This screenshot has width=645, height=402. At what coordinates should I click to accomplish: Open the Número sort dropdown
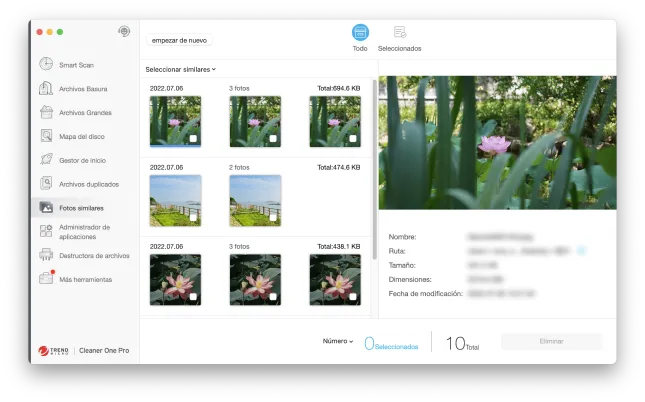pyautogui.click(x=337, y=341)
